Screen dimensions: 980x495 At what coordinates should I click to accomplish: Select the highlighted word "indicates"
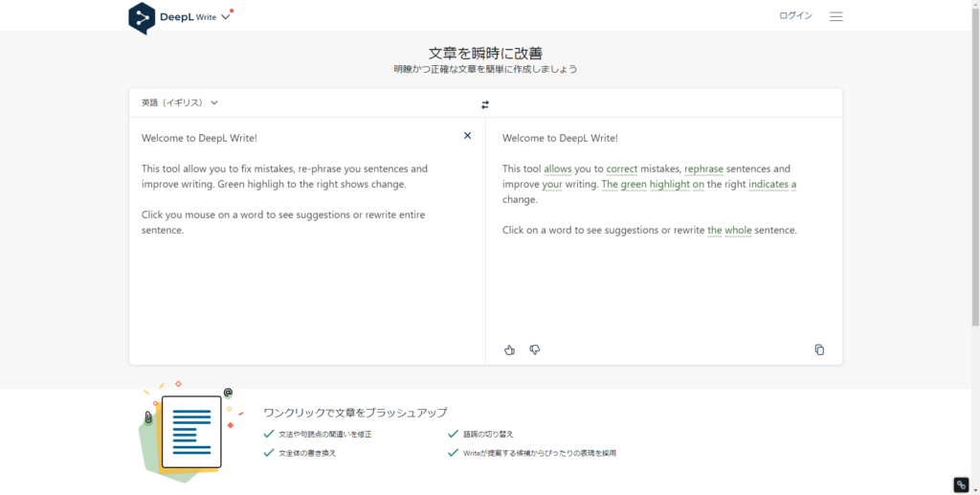click(x=768, y=185)
